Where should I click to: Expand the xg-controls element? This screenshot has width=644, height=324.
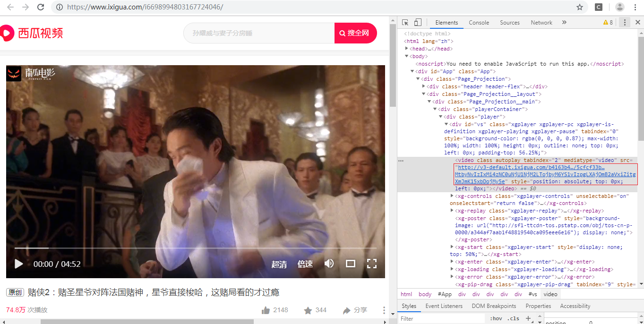click(x=452, y=196)
